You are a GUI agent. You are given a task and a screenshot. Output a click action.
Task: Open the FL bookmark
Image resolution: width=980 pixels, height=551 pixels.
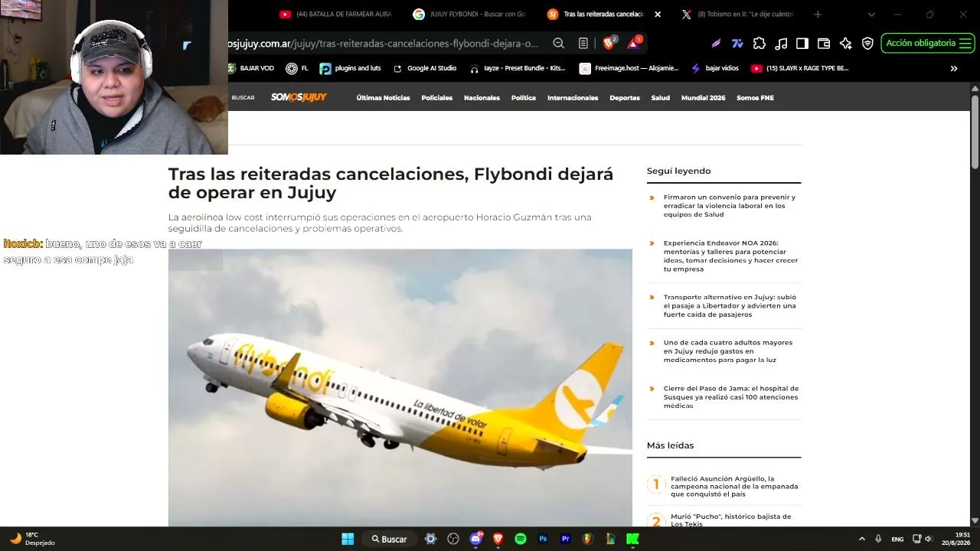(297, 68)
